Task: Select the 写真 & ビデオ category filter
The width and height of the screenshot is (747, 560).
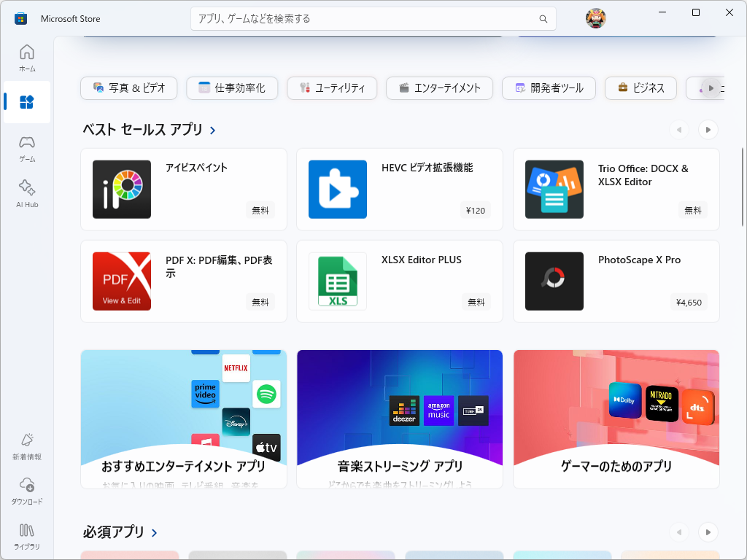Action: 128,87
